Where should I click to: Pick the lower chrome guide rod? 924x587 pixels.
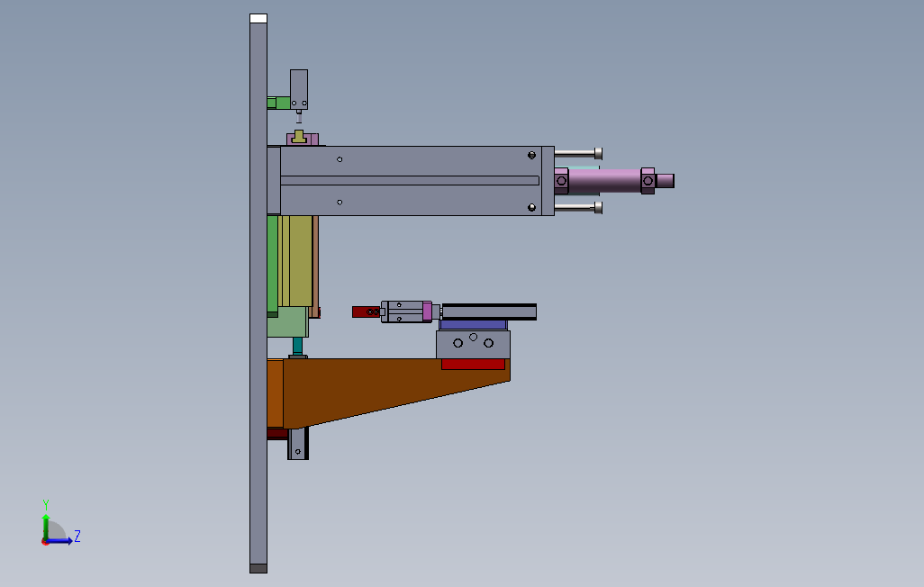(x=578, y=207)
